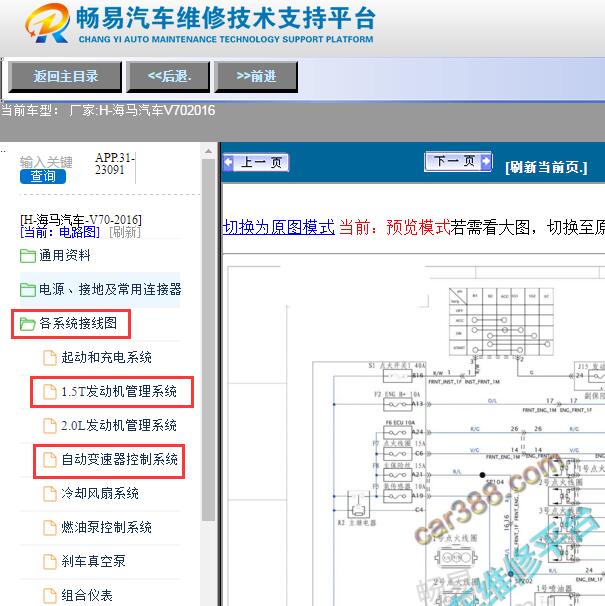Click document icon beside 自动变速器控制系统
605x606 pixels.
point(49,460)
